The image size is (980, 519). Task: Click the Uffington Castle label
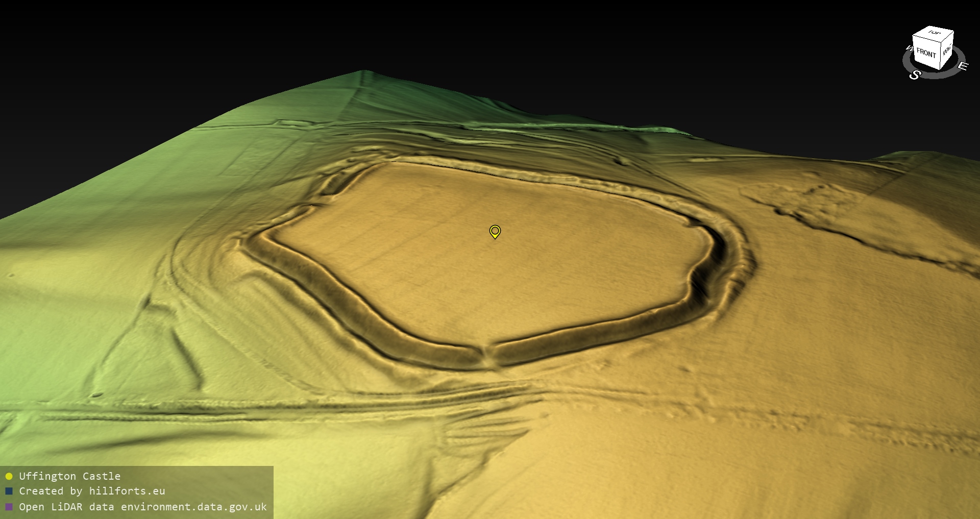(69, 476)
